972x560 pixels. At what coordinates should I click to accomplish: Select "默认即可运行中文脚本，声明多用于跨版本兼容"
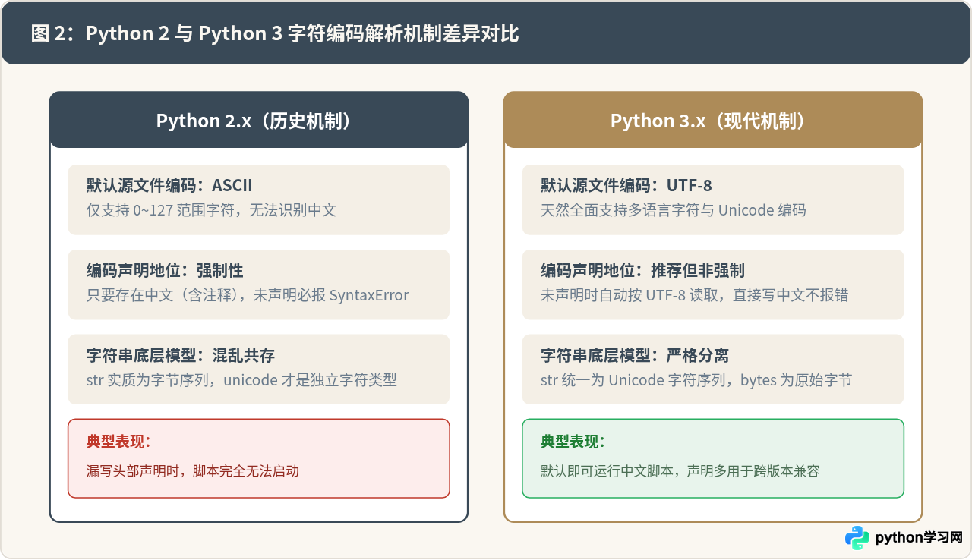[680, 471]
